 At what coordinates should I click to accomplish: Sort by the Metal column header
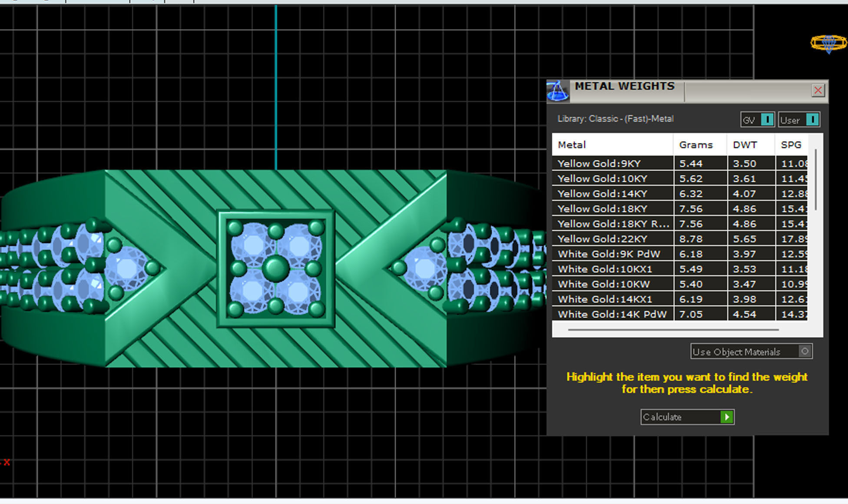click(x=572, y=145)
